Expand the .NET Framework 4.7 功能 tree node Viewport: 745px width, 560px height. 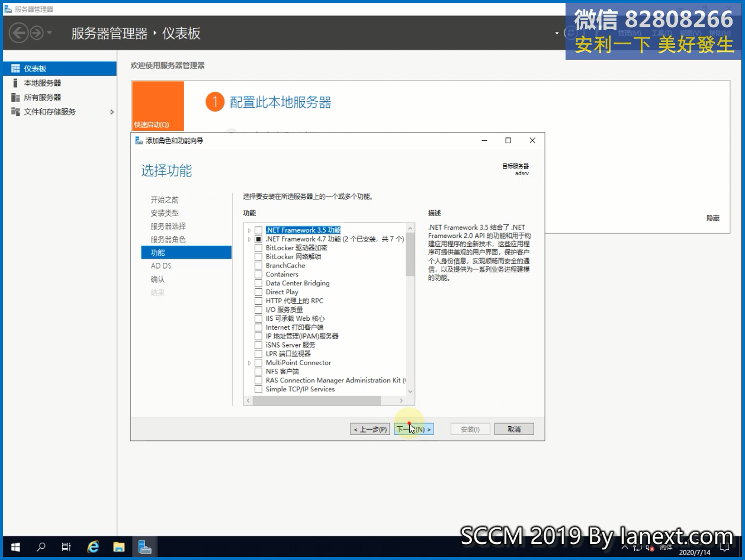249,239
